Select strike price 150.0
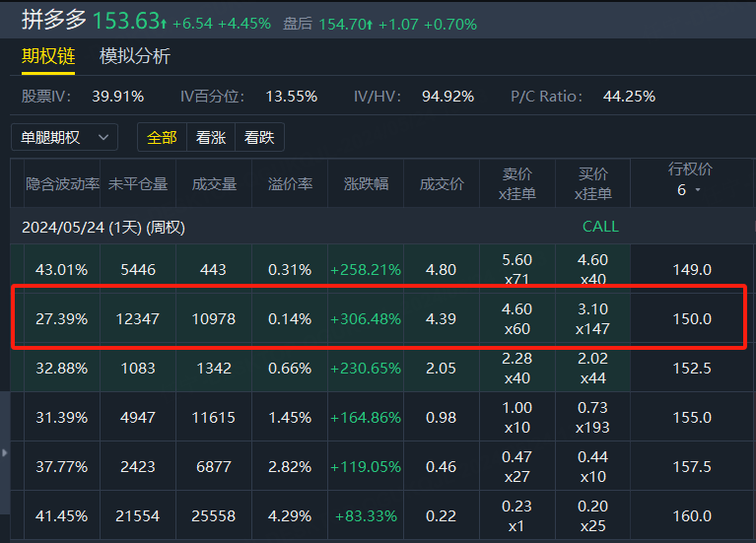 click(x=692, y=318)
